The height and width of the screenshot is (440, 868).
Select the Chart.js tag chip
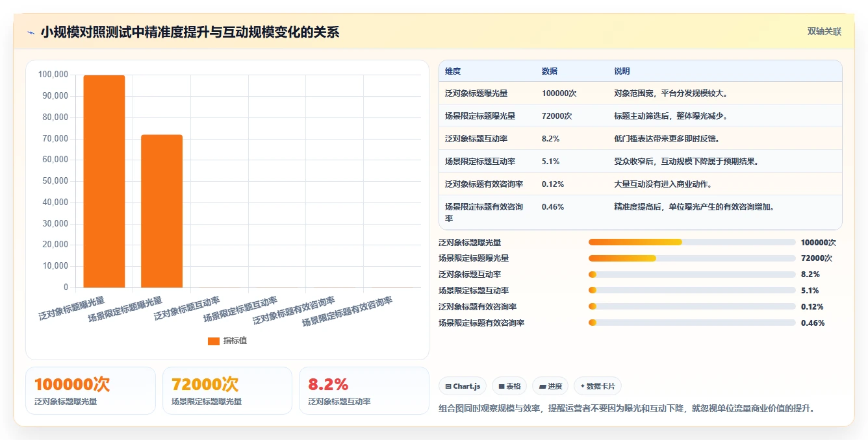point(463,386)
